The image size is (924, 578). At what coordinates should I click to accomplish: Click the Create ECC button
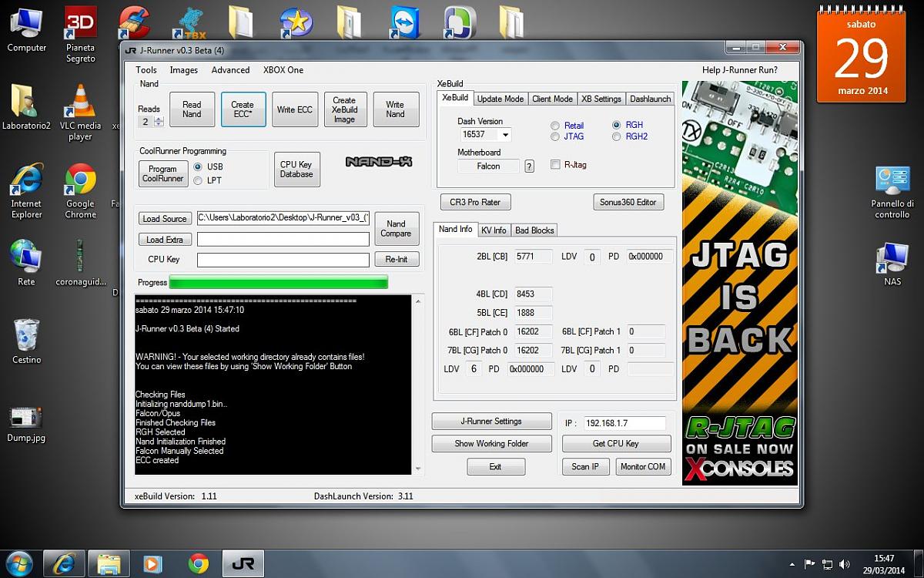click(x=243, y=109)
